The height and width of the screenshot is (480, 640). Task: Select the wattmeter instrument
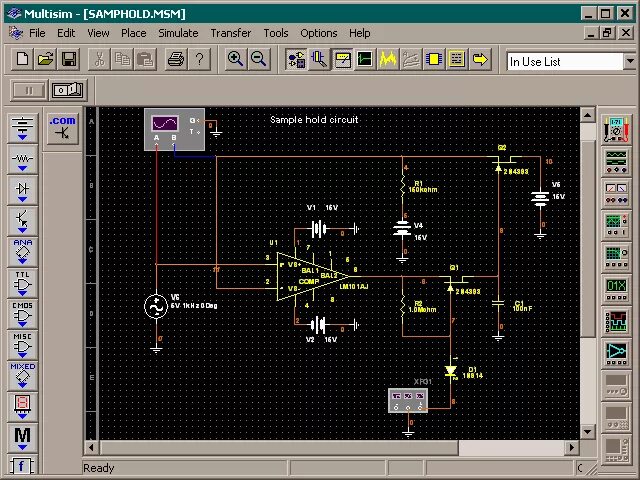click(616, 193)
